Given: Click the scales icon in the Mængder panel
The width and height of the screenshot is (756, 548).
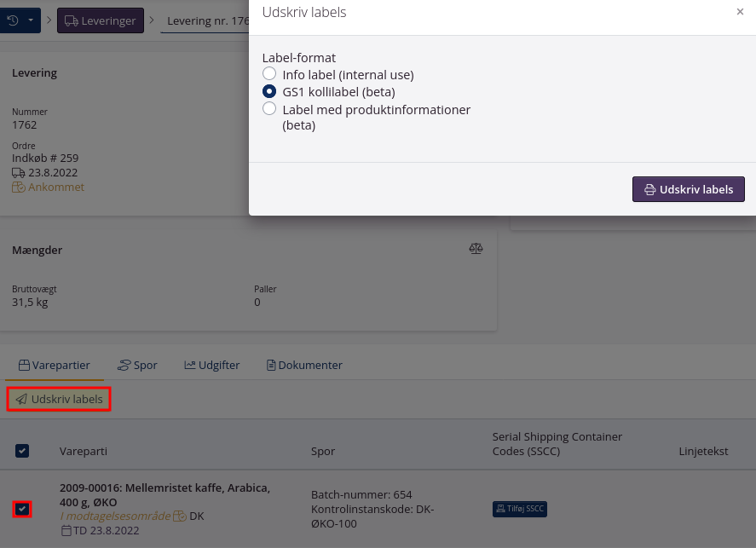Looking at the screenshot, I should pos(476,249).
